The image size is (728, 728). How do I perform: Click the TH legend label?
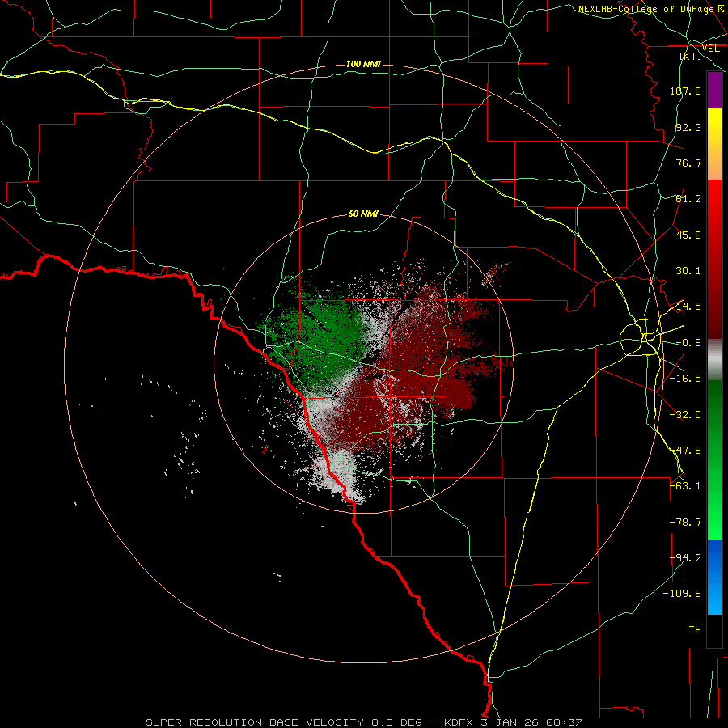tap(695, 630)
